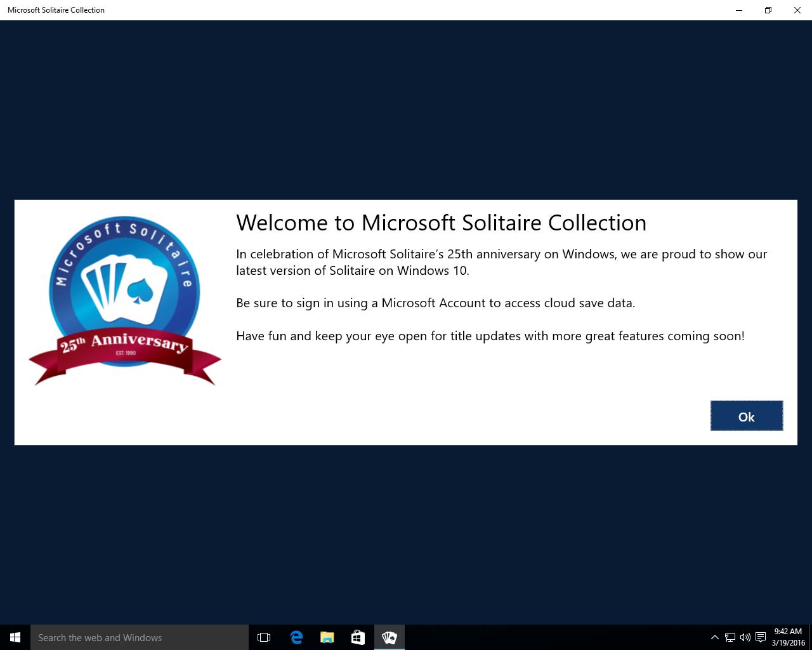Screen dimensions: 812x650
Task: Launch Microsoft Edge from taskbar
Action: click(296, 637)
